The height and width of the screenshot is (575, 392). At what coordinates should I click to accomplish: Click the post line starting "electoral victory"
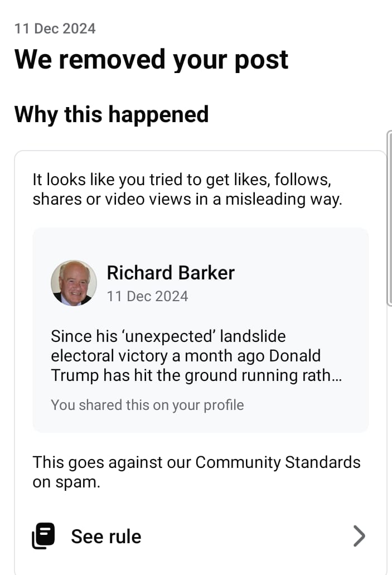click(x=185, y=356)
